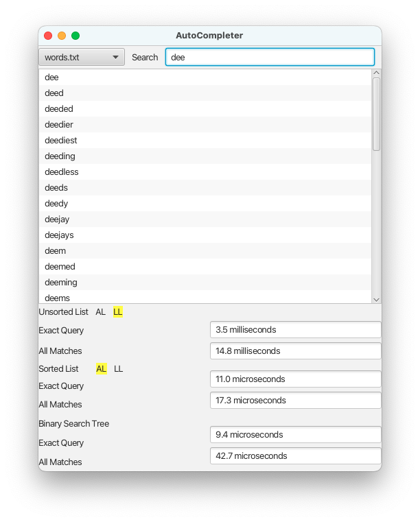Viewport: 420px width, 522px height.
Task: Click the Unsorted List Exact Query field showing 3.5 milliseconds
Action: coord(295,330)
